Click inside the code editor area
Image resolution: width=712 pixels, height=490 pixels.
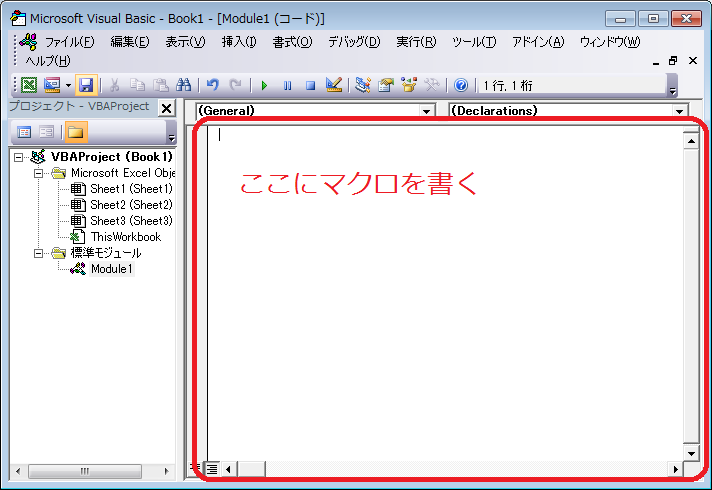click(445, 295)
